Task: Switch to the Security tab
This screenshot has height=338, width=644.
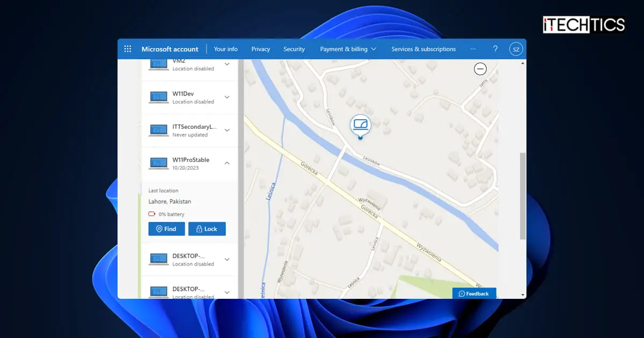Action: click(294, 49)
